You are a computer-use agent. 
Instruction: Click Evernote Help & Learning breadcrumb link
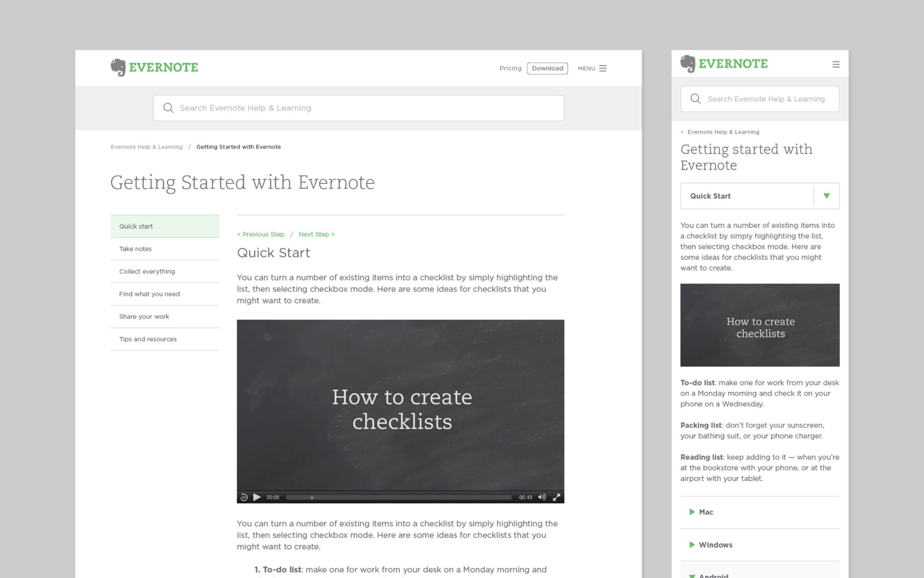[146, 147]
